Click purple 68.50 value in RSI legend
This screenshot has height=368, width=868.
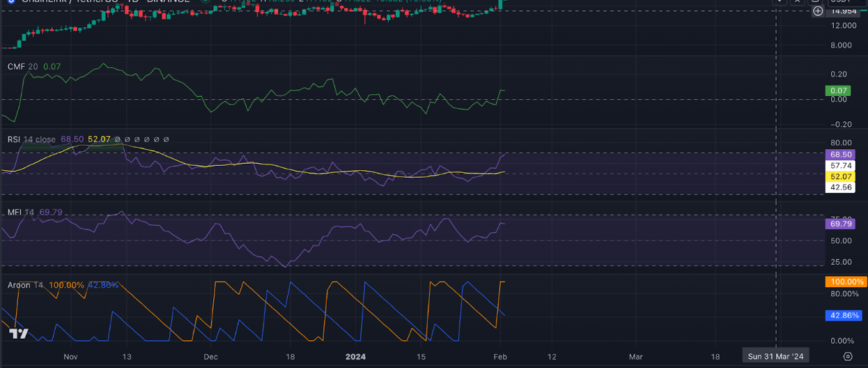coord(72,139)
